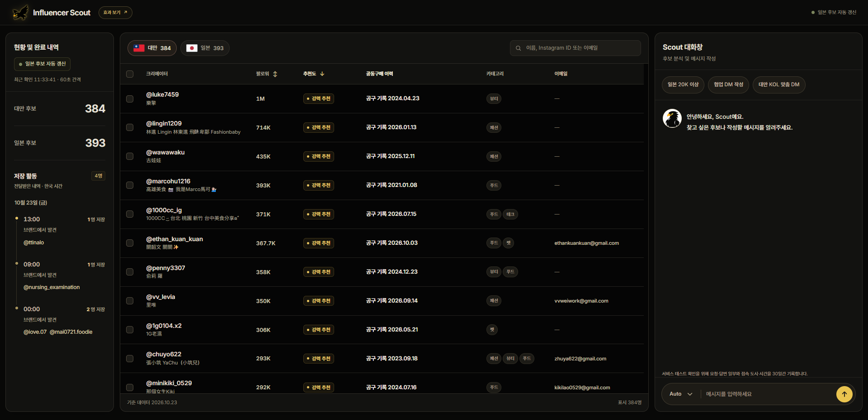This screenshot has width=868, height=420.
Task: Focus the creator search field
Action: pyautogui.click(x=575, y=48)
